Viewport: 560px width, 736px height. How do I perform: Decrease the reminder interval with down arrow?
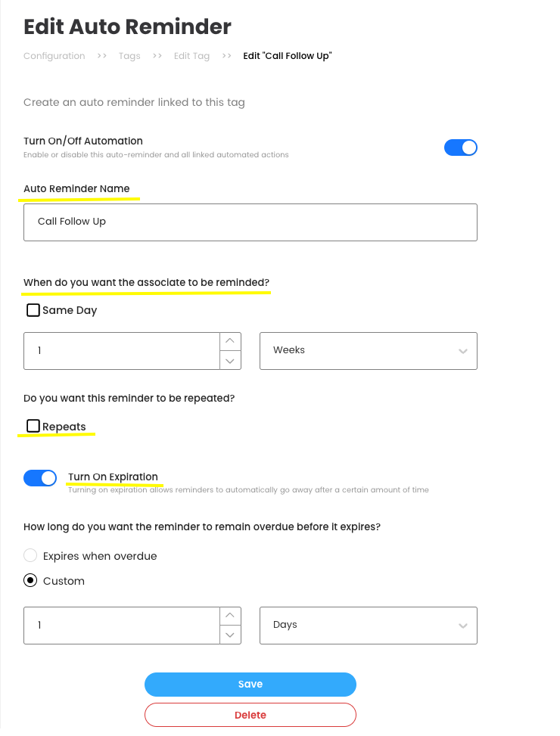pyautogui.click(x=230, y=361)
